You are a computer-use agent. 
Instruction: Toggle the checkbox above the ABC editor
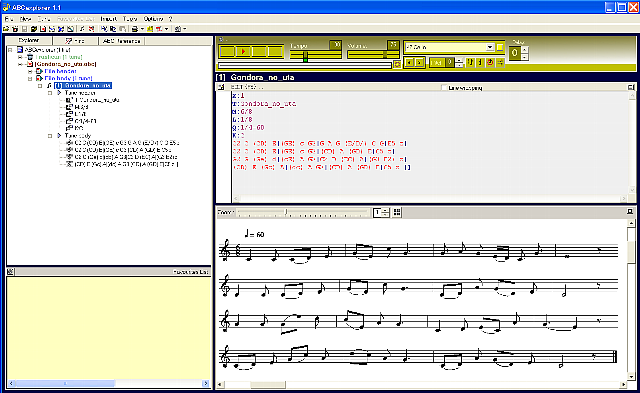[444, 87]
